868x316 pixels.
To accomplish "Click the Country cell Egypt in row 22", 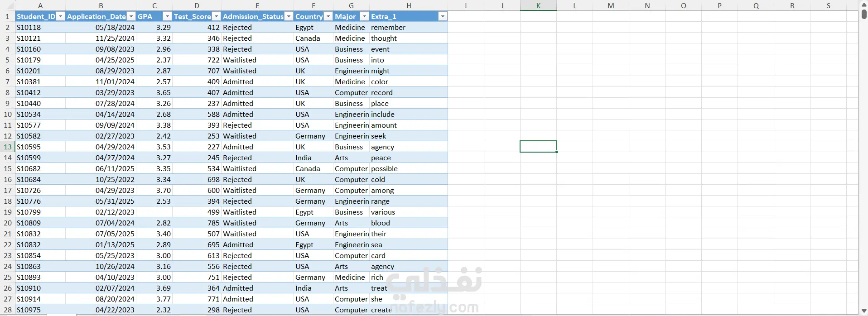I will coord(313,244).
